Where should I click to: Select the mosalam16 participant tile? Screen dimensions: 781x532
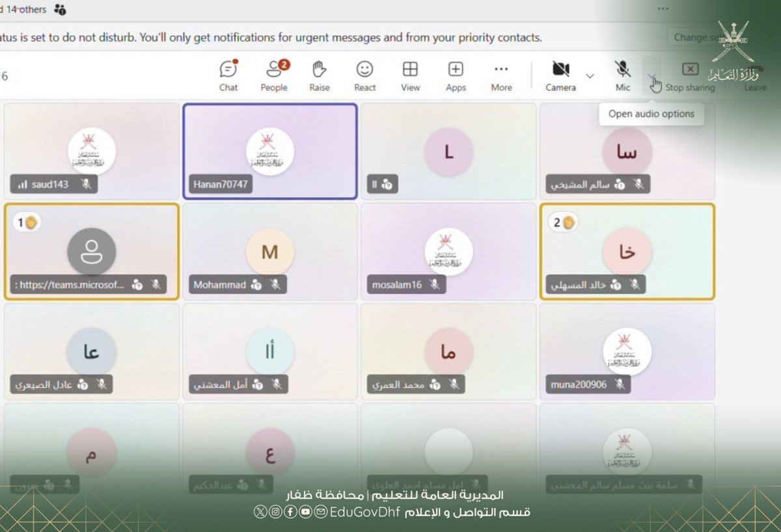pos(448,252)
